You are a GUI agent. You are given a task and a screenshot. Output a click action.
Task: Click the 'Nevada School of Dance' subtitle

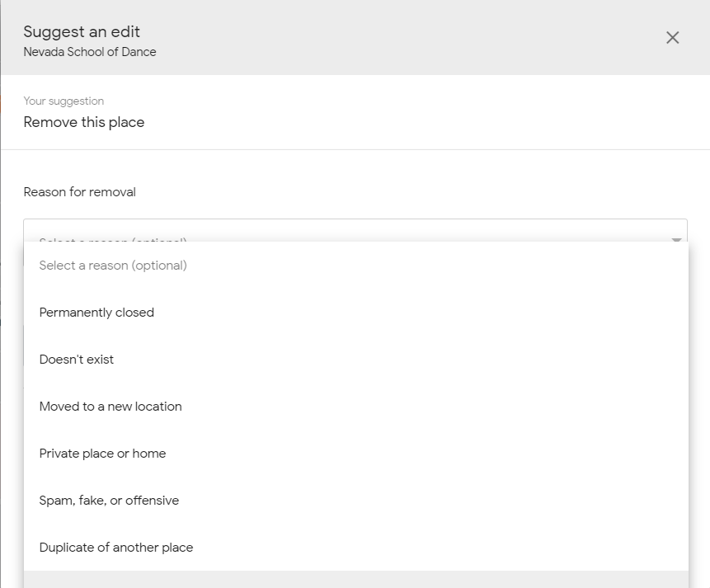[90, 52]
